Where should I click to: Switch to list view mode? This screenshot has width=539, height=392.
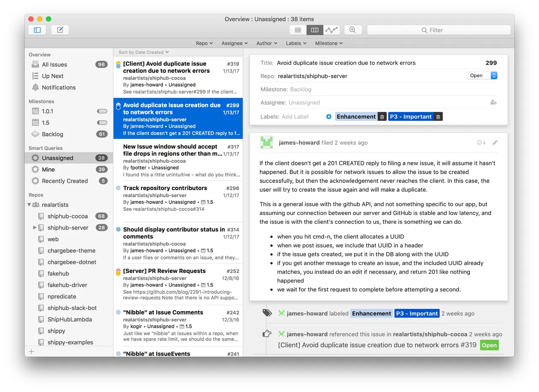point(298,30)
